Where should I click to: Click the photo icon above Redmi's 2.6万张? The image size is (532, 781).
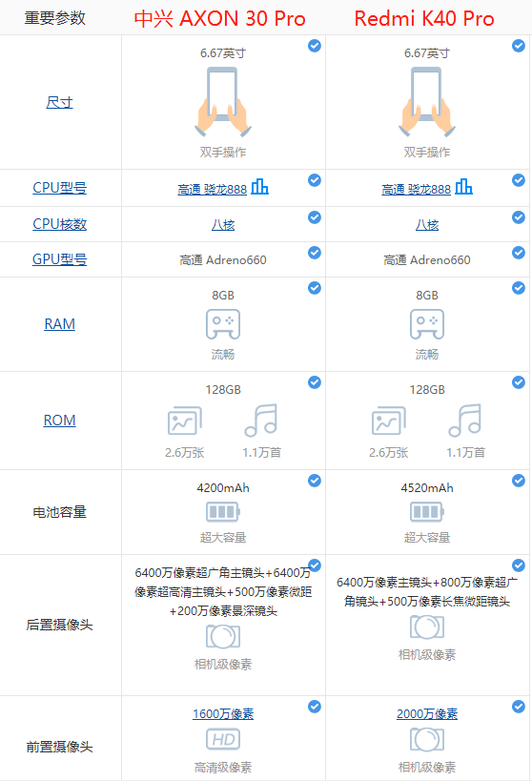point(389,421)
